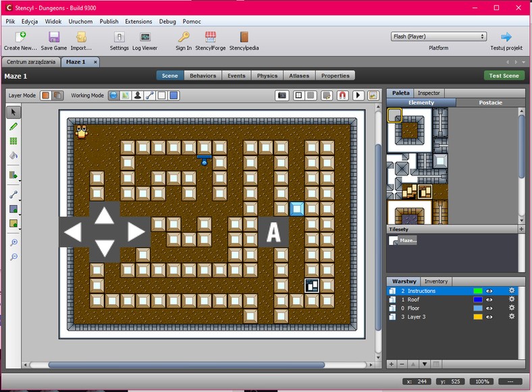This screenshot has width=532, height=392.
Task: Select the arrow selection tool
Action: tap(14, 111)
